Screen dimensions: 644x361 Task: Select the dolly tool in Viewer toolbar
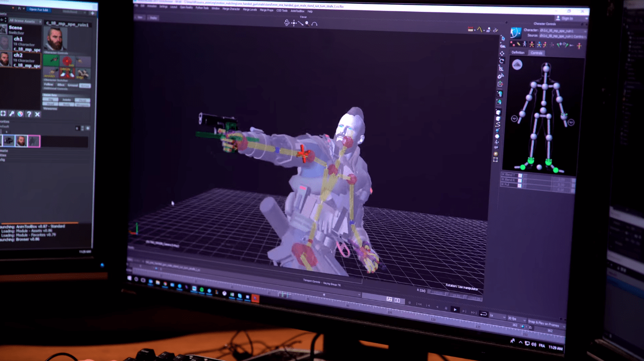[x=301, y=23]
